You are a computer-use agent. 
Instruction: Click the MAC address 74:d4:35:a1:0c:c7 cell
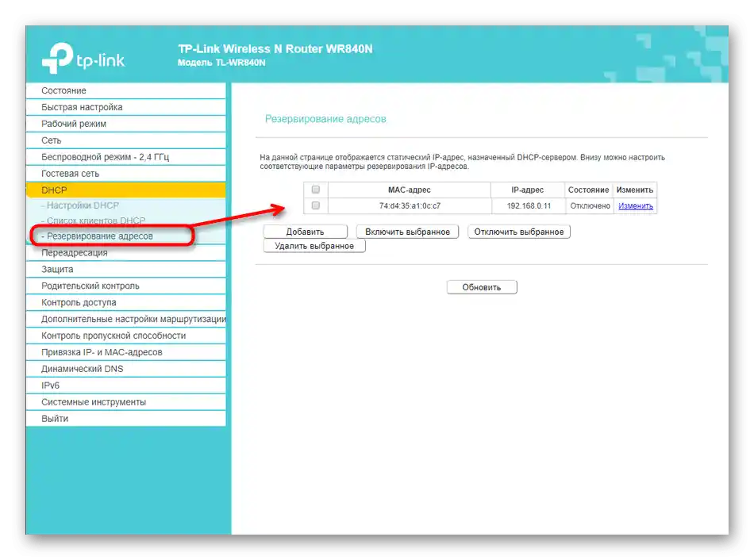[x=410, y=205]
